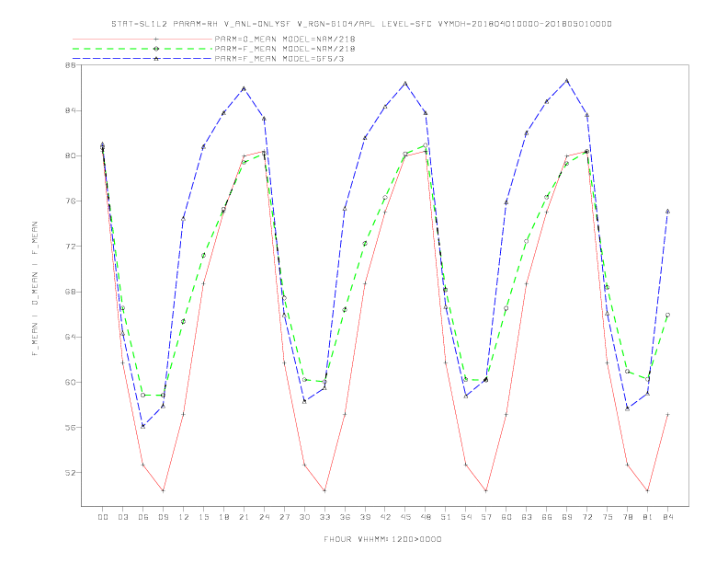Click blue GFS triangle marker at hour 45 peak

(405, 83)
